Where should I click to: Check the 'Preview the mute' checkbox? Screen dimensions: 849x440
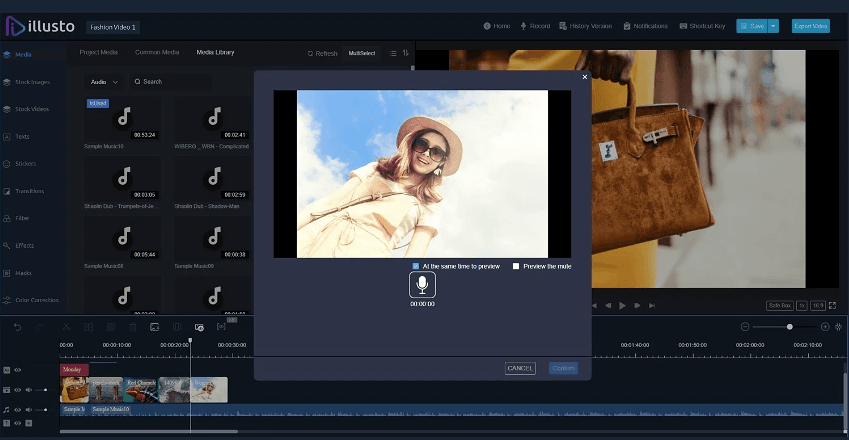[516, 266]
